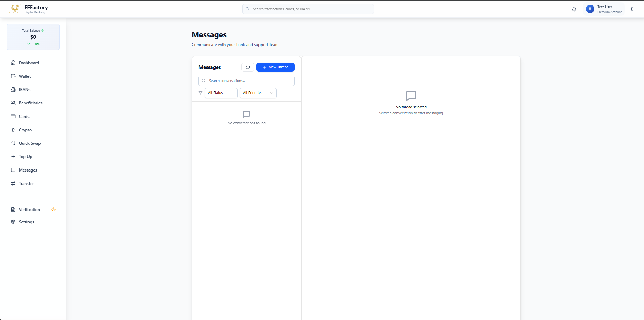Image resolution: width=644 pixels, height=320 pixels.
Task: Click the notifications bell icon
Action: tap(574, 9)
